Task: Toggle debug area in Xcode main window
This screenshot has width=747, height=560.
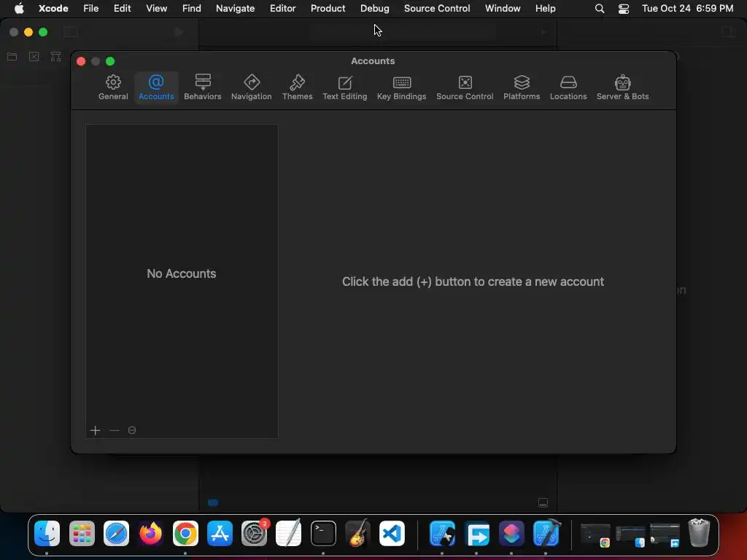Action: pos(543,502)
